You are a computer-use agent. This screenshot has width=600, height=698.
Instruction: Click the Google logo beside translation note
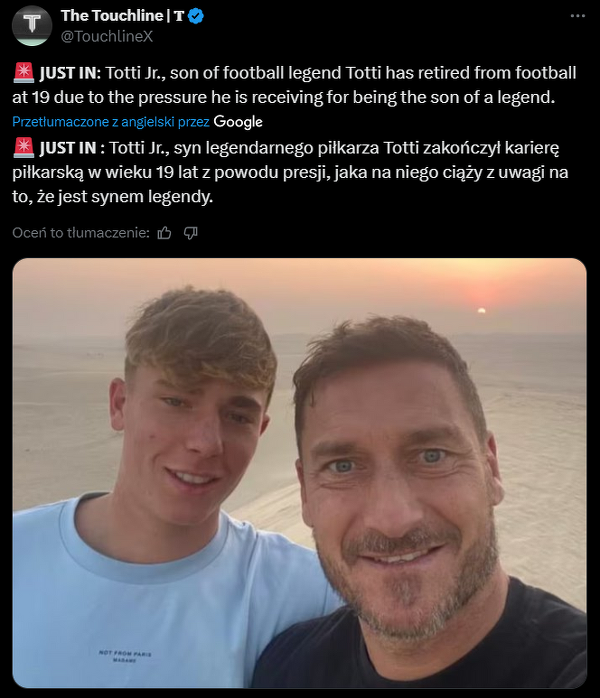tap(239, 121)
